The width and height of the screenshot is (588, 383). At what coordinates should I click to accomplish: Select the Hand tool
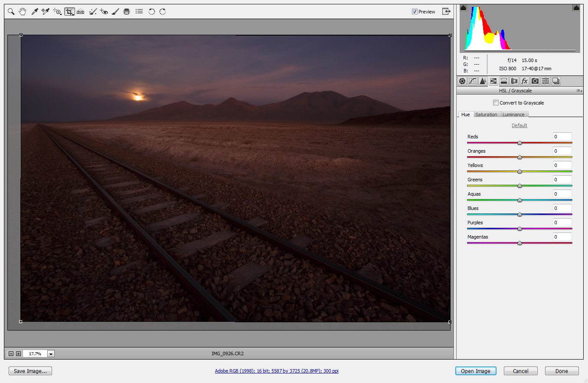23,12
